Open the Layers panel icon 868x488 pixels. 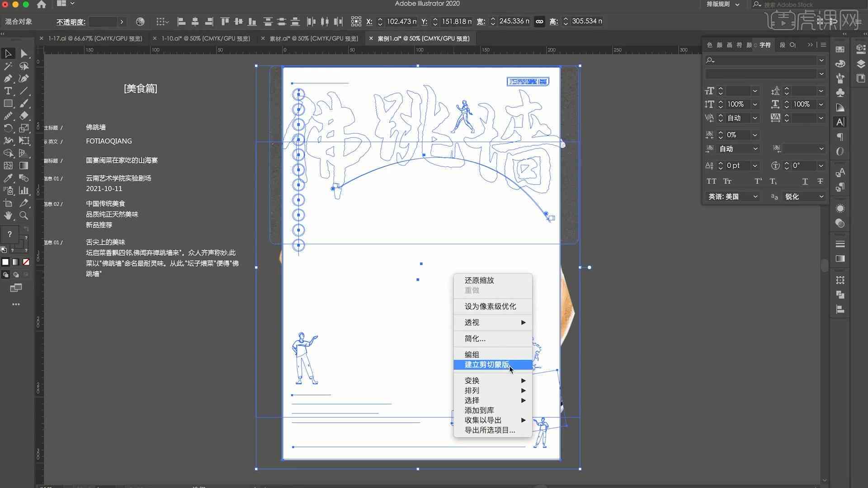[x=861, y=64]
